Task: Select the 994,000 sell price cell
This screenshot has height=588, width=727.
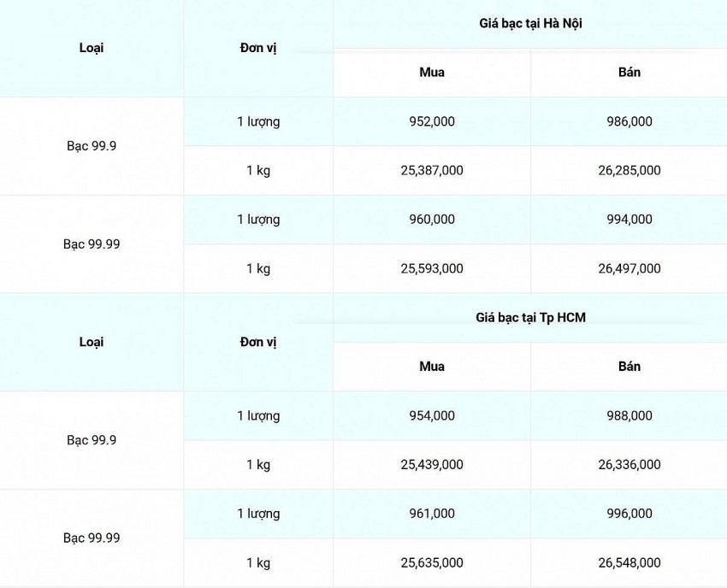Action: (629, 220)
